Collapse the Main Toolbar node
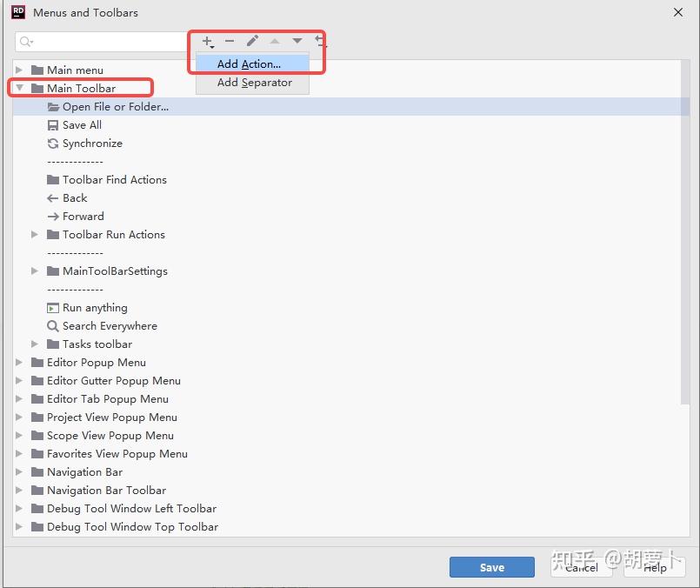The width and height of the screenshot is (700, 588). [x=19, y=88]
